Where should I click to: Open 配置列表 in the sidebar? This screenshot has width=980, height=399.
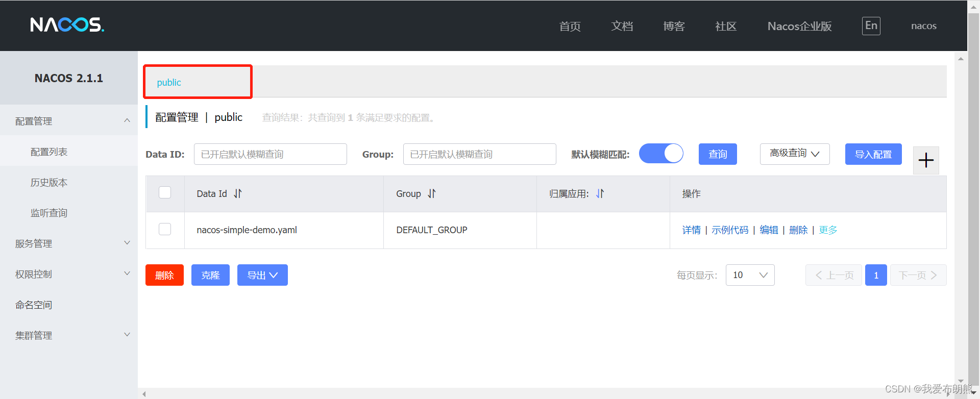click(69, 152)
